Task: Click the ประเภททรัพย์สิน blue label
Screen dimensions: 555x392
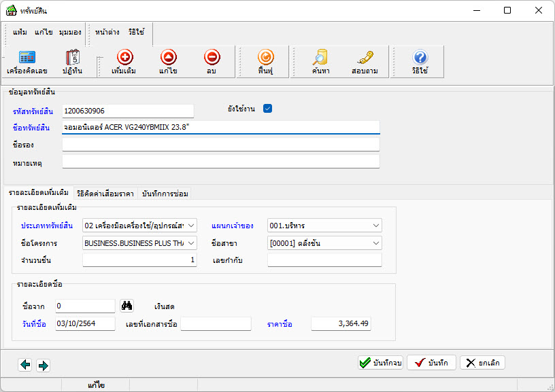Action: [47, 226]
